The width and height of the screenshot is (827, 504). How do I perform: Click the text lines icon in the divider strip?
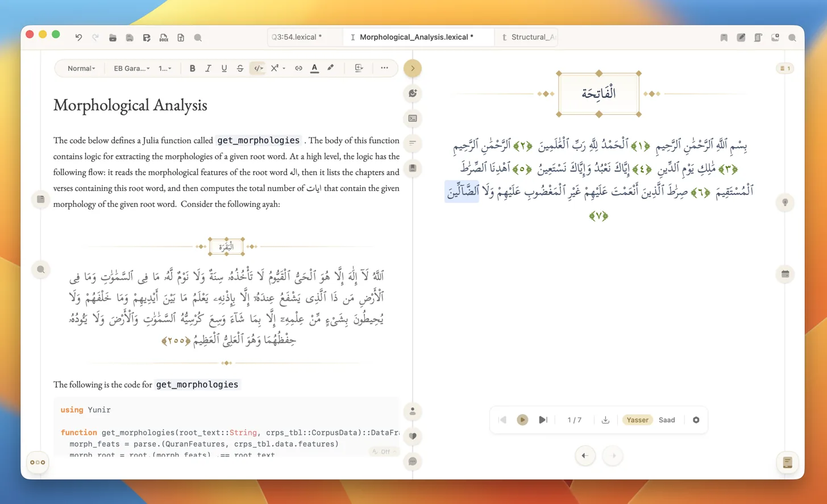click(413, 143)
